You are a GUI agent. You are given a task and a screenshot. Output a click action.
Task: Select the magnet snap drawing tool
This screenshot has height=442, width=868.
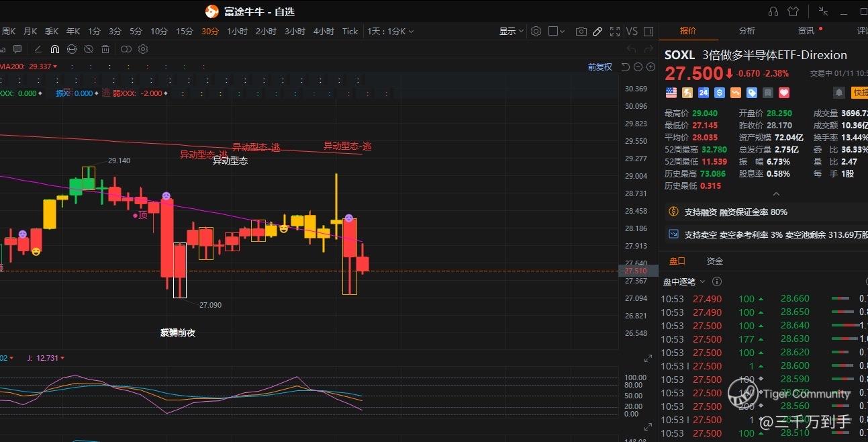[55, 49]
